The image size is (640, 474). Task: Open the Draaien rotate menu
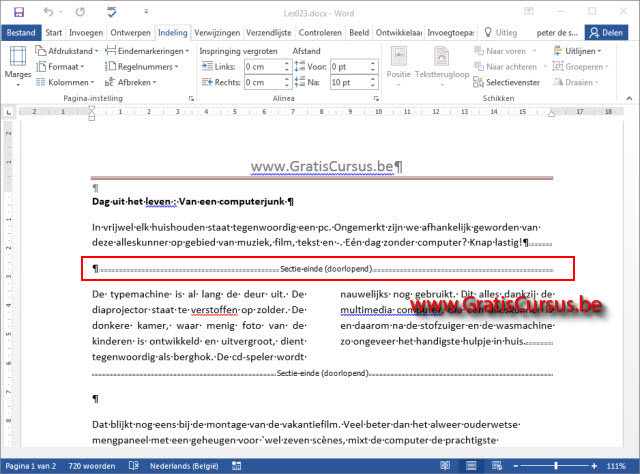[576, 82]
